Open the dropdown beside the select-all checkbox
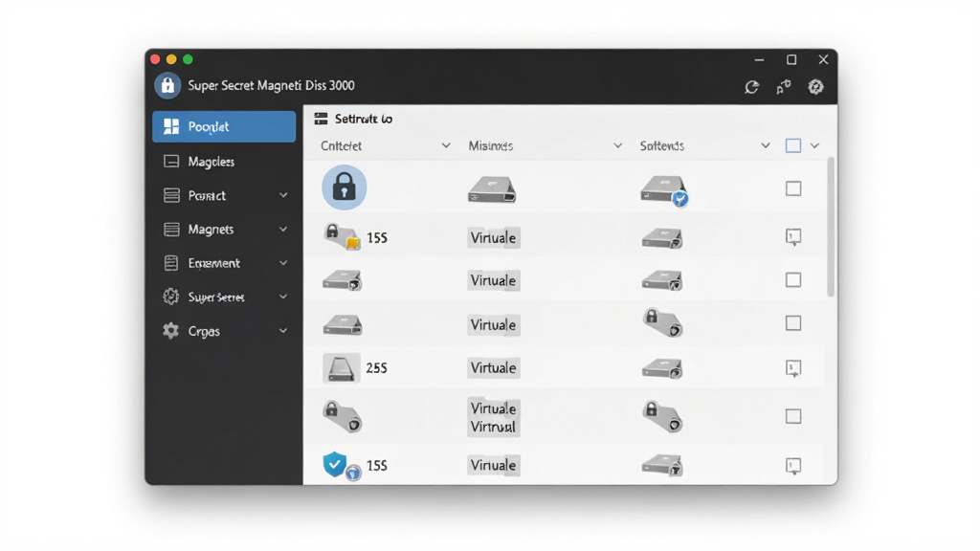This screenshot has width=980, height=551. tap(814, 145)
